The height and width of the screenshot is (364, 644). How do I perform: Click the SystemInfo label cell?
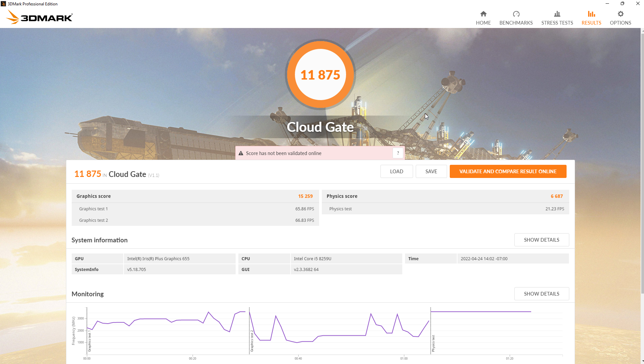(x=97, y=269)
